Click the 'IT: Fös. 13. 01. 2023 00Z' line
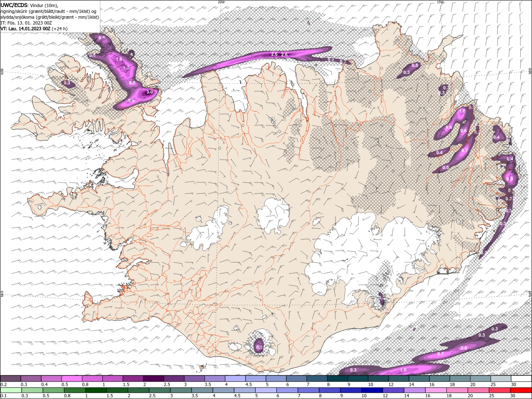 pyautogui.click(x=26, y=23)
